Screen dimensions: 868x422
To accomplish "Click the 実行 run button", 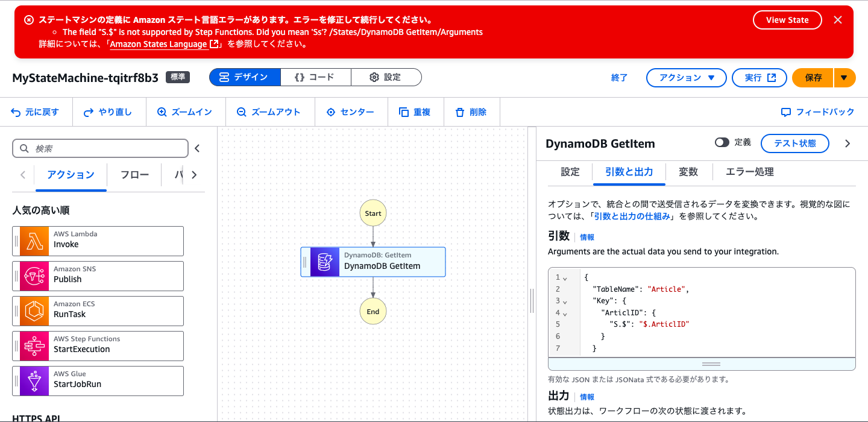I will click(759, 78).
